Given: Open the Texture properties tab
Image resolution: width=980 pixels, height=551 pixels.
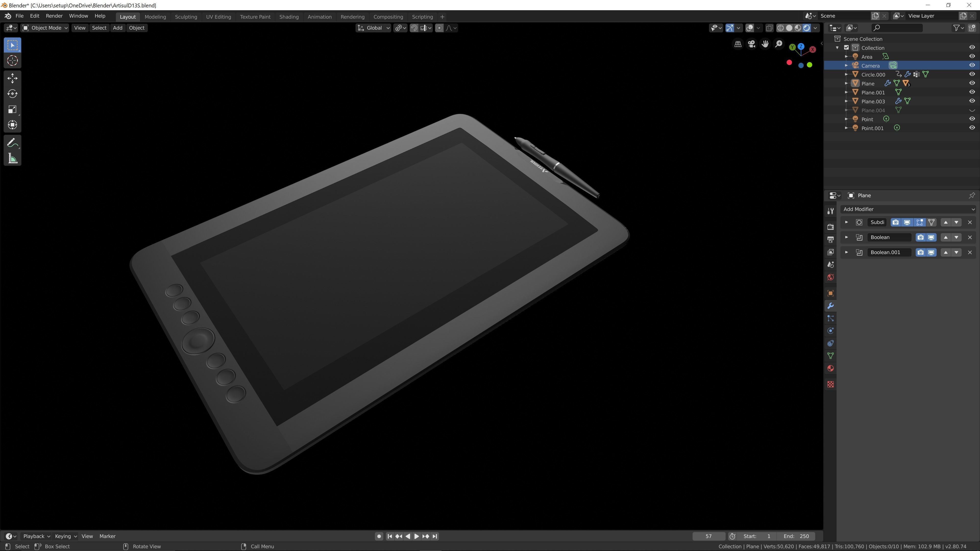Looking at the screenshot, I should coord(830,384).
